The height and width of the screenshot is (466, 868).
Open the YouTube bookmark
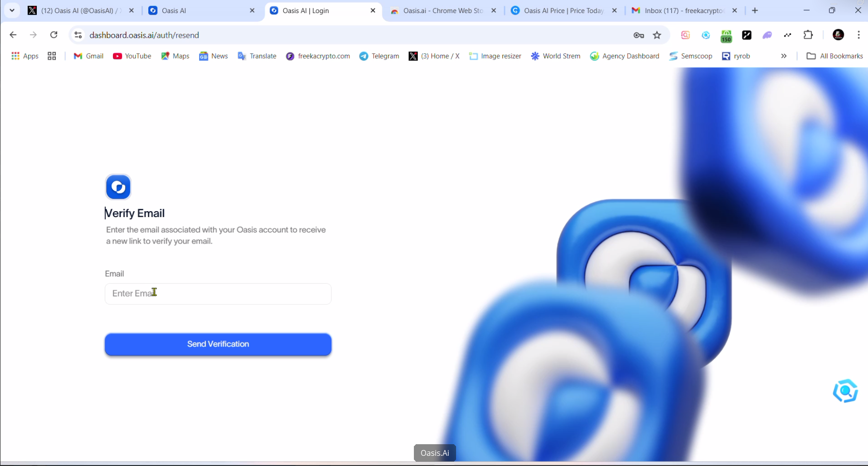click(132, 56)
